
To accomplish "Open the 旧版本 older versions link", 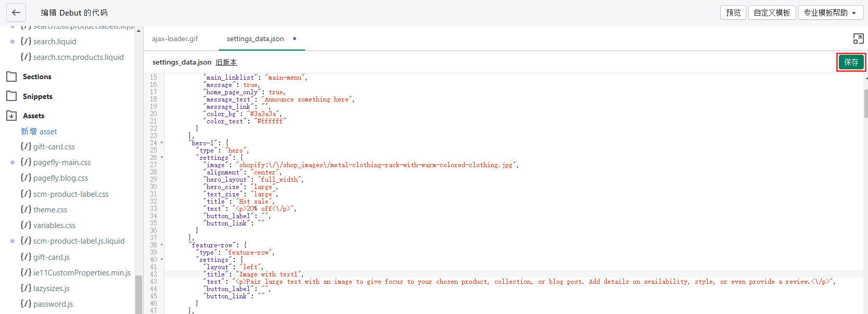I will point(226,62).
